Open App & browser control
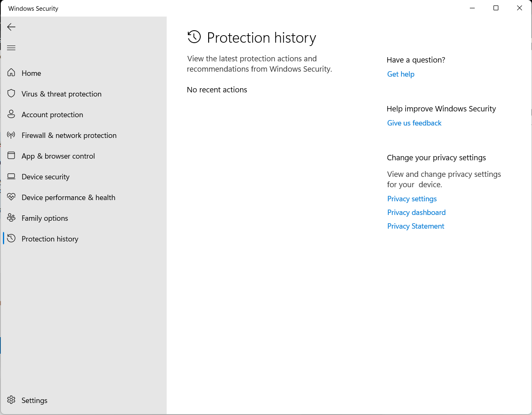Image resolution: width=532 pixels, height=415 pixels. coord(83,156)
